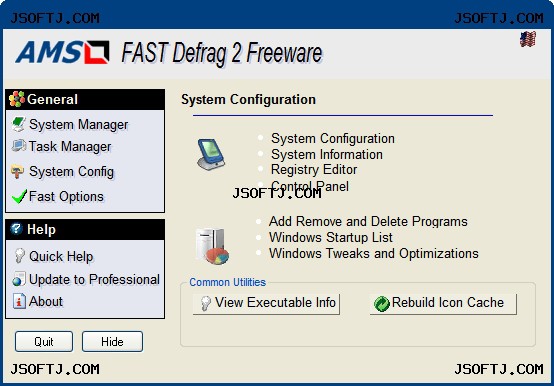
Task: Click the General section flower icon
Action: (17, 99)
